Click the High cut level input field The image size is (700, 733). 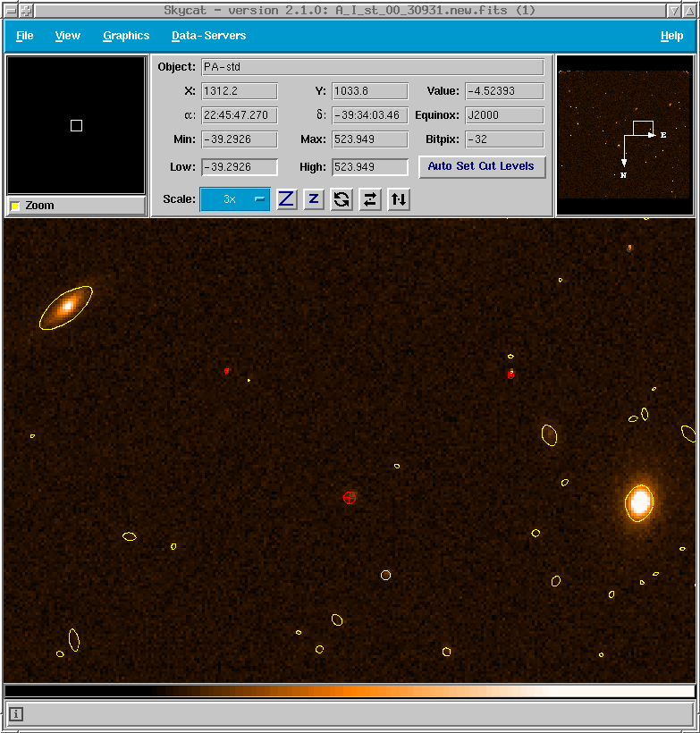[x=369, y=167]
